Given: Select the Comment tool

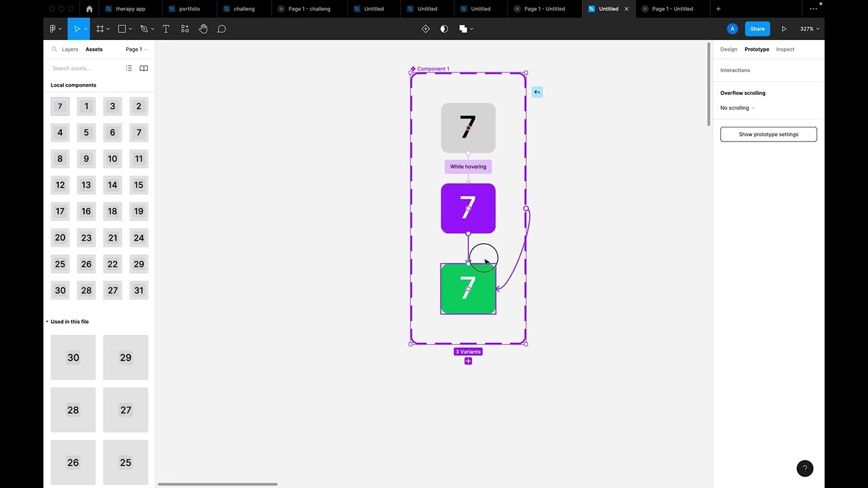Looking at the screenshot, I should pyautogui.click(x=222, y=29).
